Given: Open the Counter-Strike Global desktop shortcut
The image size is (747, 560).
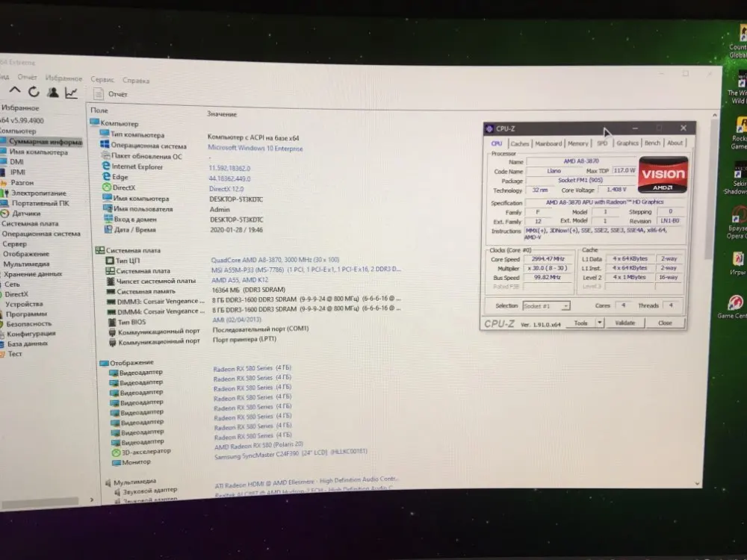Looking at the screenshot, I should pyautogui.click(x=739, y=42).
